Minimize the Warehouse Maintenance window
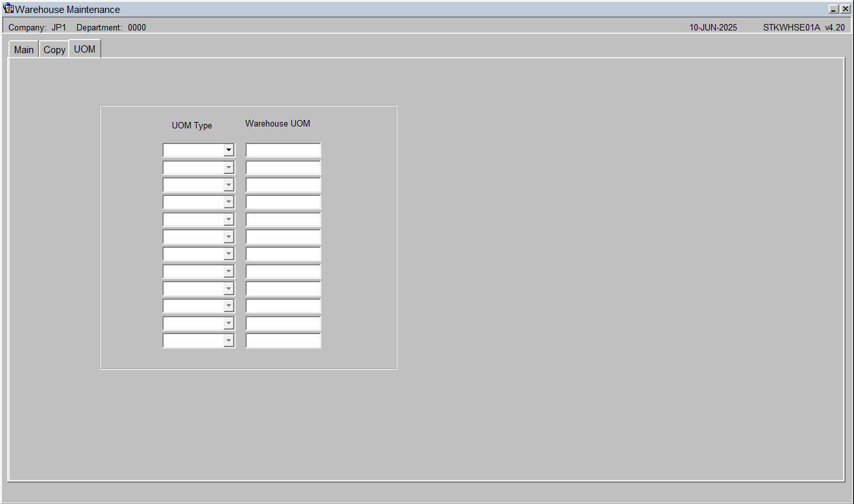This screenshot has height=504, width=854. click(834, 10)
